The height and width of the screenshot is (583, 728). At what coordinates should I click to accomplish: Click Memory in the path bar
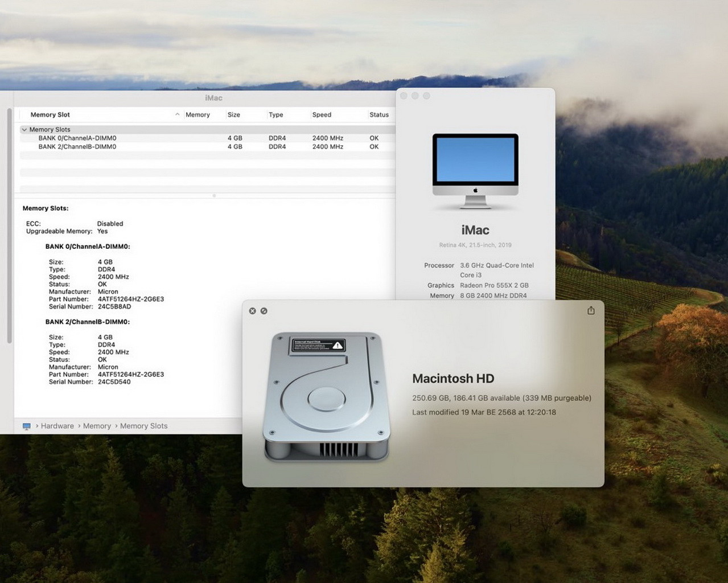point(97,426)
